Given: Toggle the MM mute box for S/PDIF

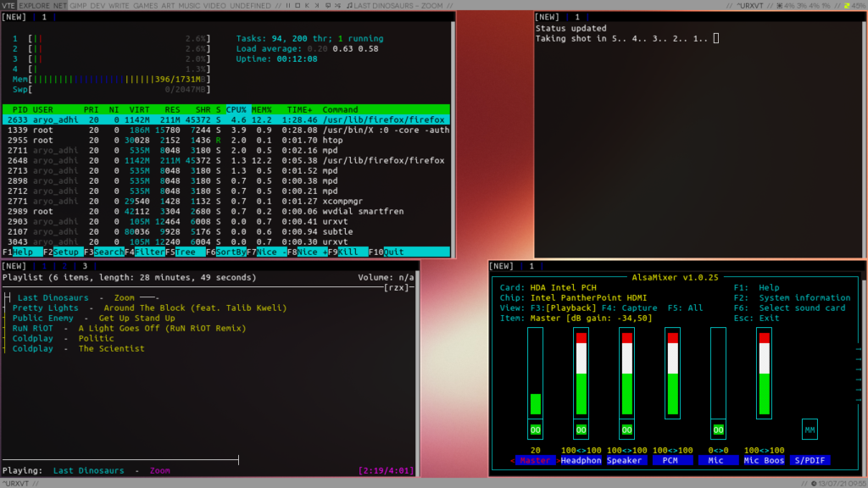Looking at the screenshot, I should [810, 430].
